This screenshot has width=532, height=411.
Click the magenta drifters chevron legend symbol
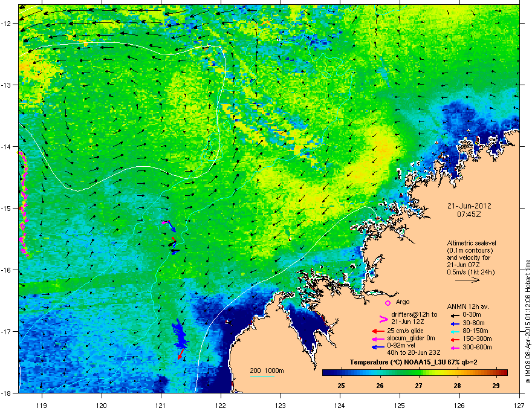pos(383,319)
